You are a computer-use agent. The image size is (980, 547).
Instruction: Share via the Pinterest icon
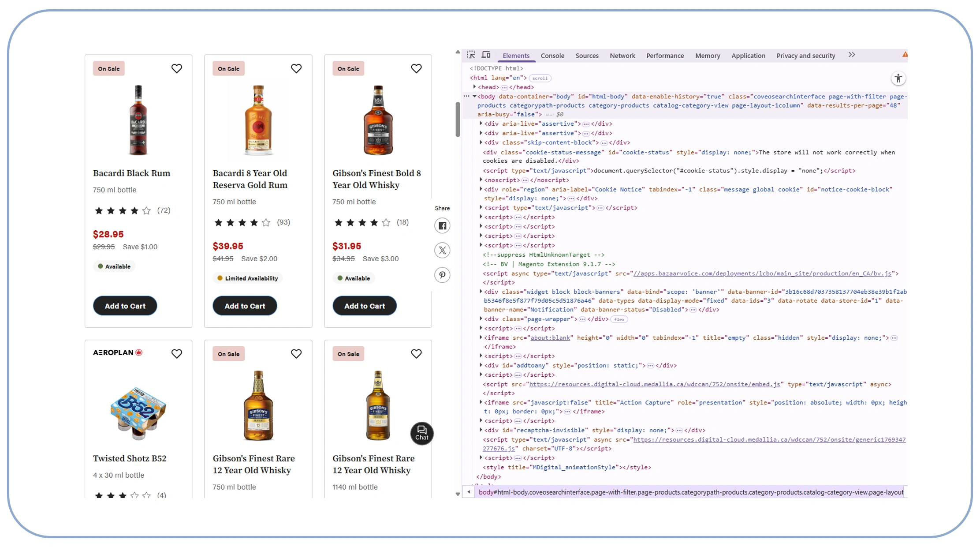442,275
